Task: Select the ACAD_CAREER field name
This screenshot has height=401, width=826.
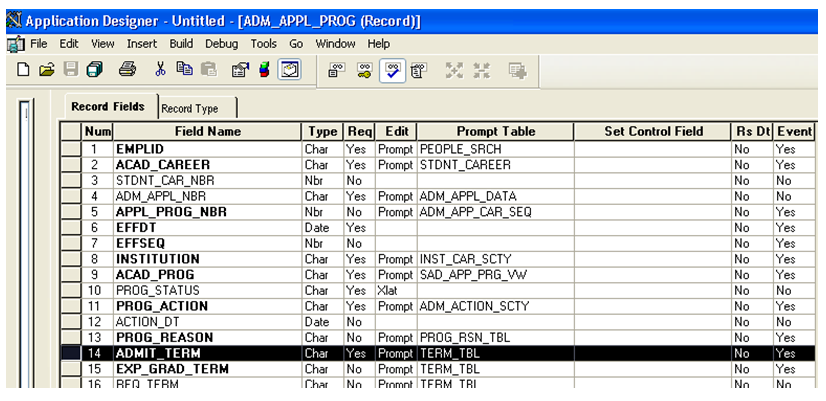Action: click(163, 165)
